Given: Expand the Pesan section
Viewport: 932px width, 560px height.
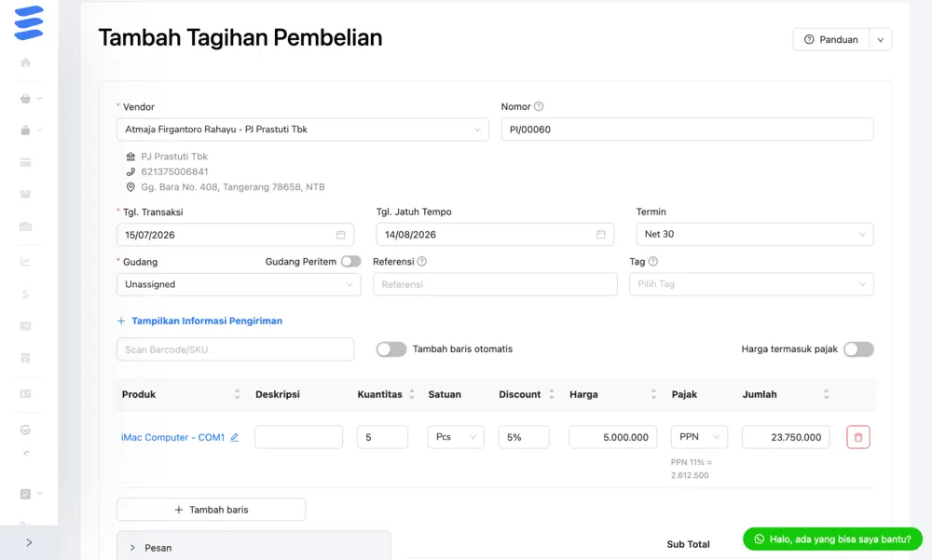Looking at the screenshot, I should (254, 548).
